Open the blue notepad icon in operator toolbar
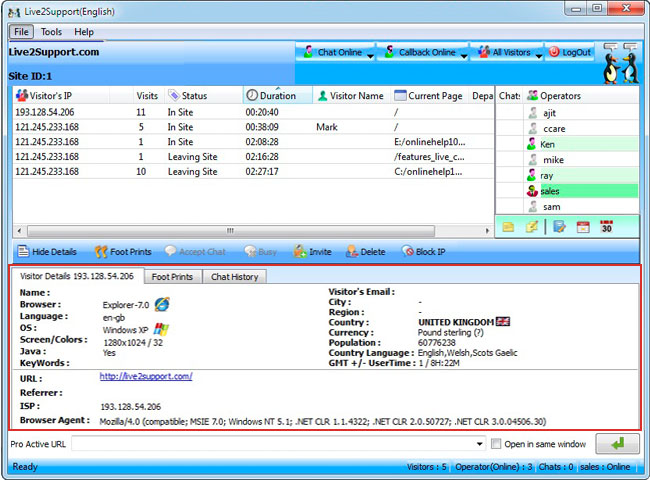 pyautogui.click(x=559, y=226)
